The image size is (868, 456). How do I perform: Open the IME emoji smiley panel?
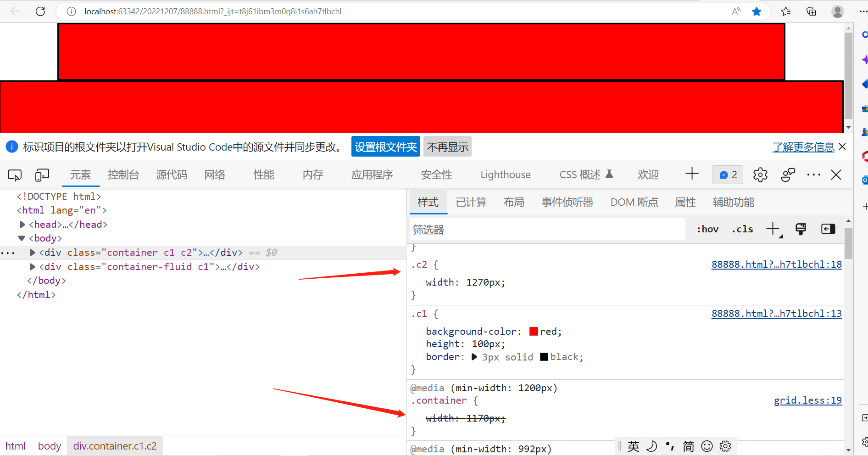click(707, 446)
